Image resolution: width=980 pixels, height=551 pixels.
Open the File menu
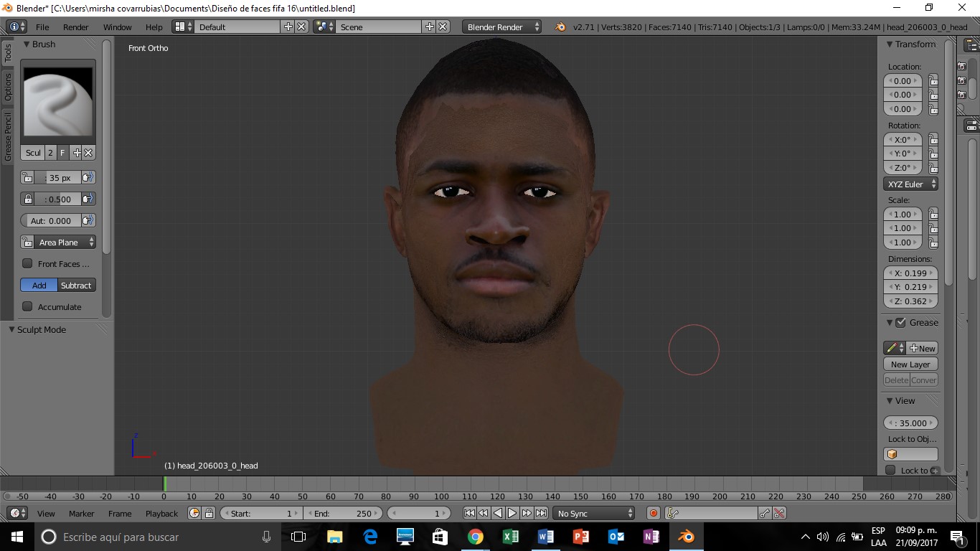click(42, 27)
